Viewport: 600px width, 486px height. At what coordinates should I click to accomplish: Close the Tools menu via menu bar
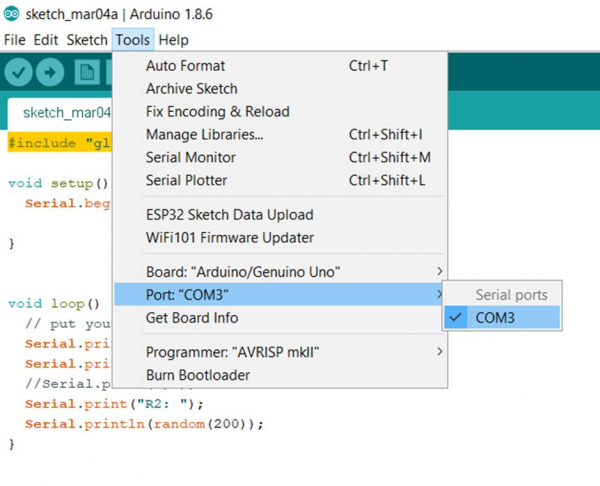[x=132, y=40]
